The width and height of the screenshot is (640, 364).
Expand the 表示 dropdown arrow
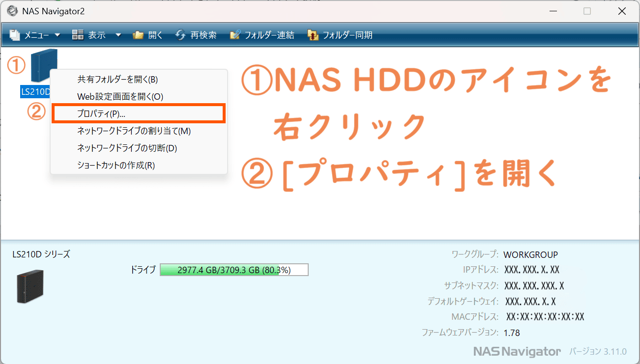tap(118, 35)
